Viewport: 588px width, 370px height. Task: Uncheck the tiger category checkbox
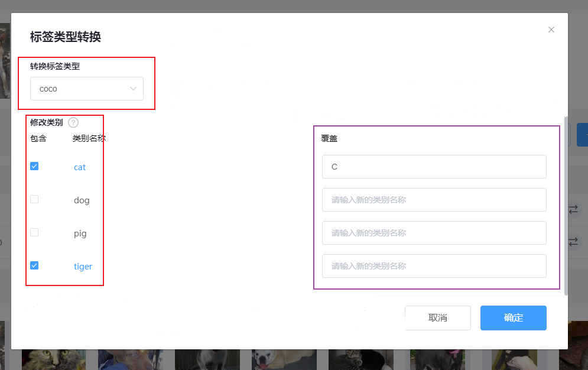[x=34, y=265]
